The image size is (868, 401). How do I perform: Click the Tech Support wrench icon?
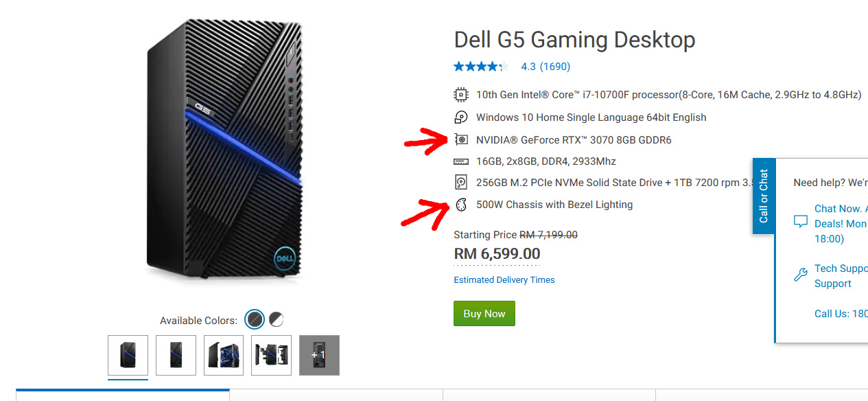coord(800,275)
